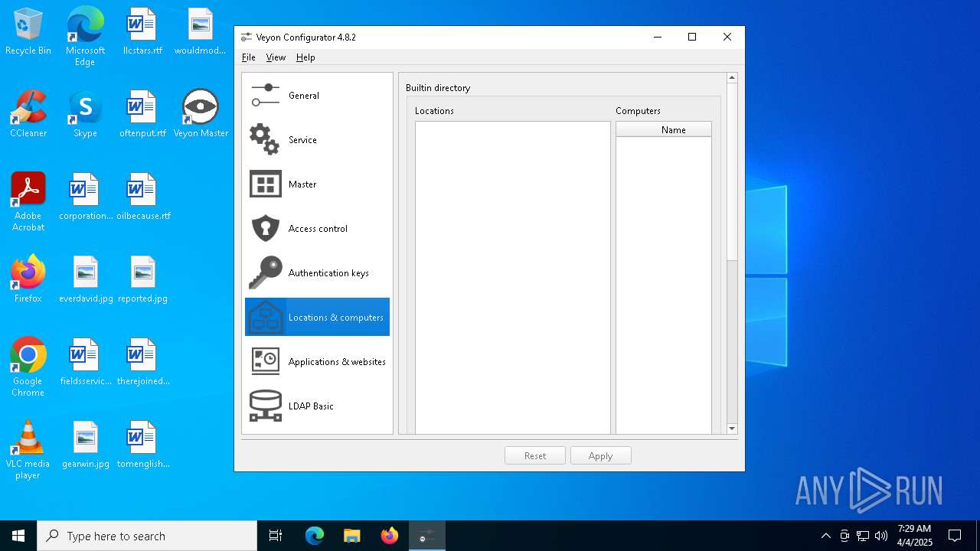Viewport: 980px width, 551px height.
Task: Open File Explorer from the taskbar
Action: [351, 536]
